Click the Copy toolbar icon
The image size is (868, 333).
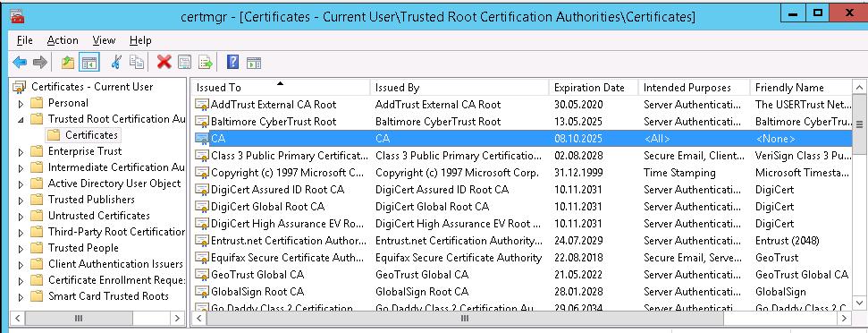tap(137, 63)
